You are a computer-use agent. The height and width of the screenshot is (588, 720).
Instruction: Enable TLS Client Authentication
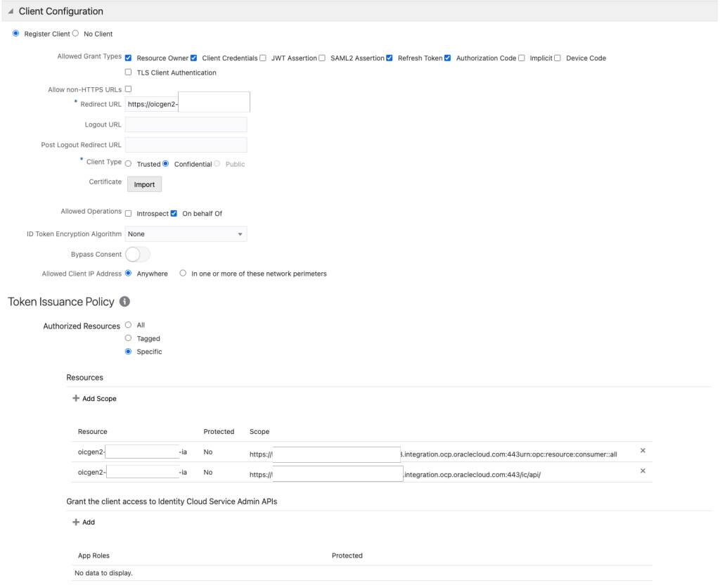pyautogui.click(x=128, y=70)
